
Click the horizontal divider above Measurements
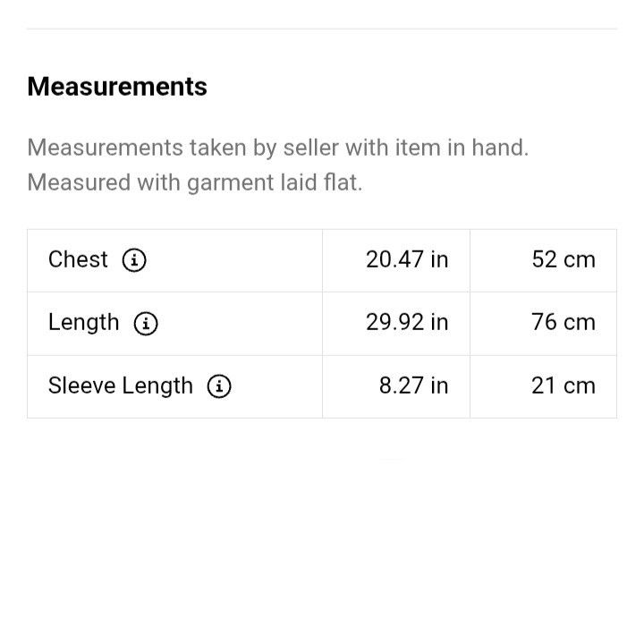coord(322,30)
